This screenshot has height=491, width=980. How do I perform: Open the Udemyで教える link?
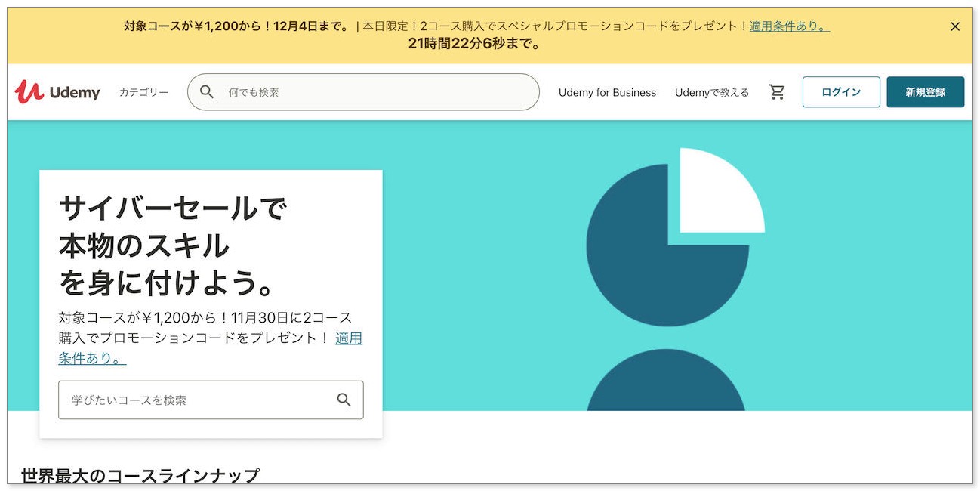(712, 92)
